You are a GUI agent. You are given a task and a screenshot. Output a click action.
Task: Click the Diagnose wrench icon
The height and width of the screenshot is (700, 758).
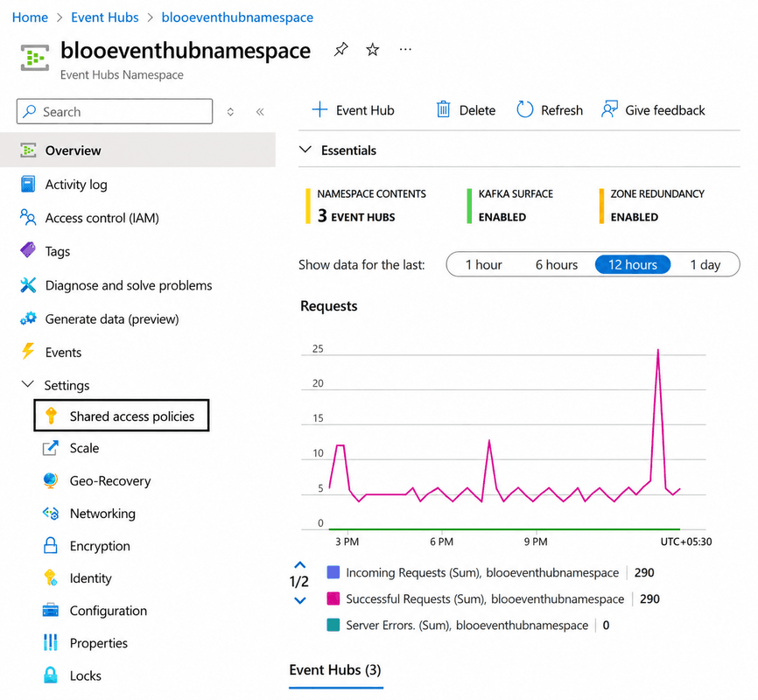pos(28,285)
